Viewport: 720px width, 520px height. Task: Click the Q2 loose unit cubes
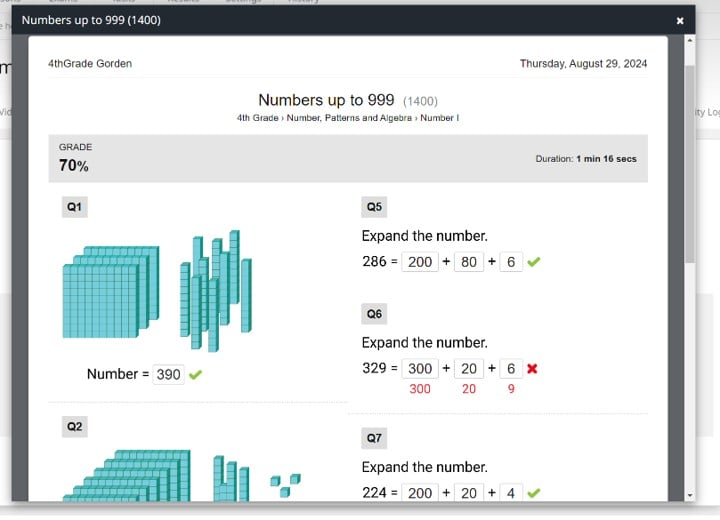point(285,484)
